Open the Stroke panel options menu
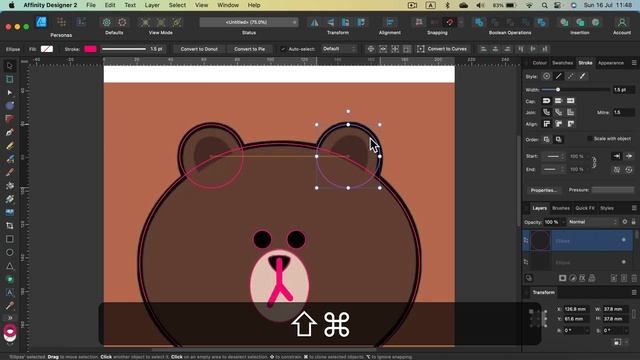640x360 pixels. coord(634,63)
